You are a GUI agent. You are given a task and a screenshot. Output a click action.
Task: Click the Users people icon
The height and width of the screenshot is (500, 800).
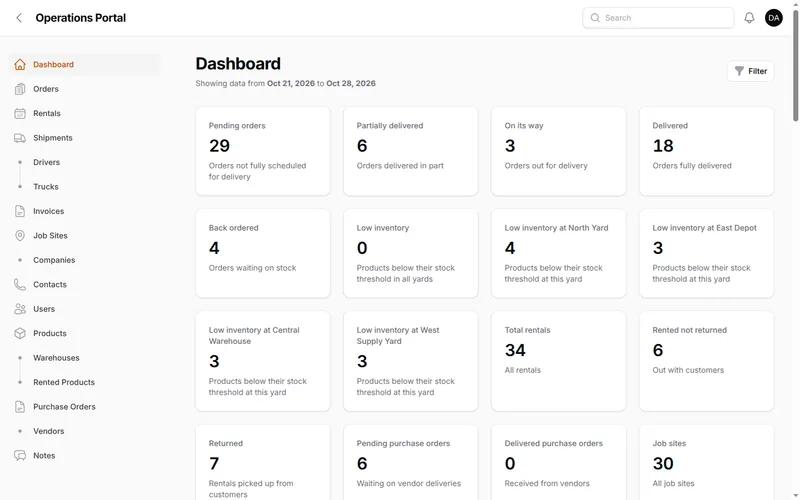pos(20,309)
